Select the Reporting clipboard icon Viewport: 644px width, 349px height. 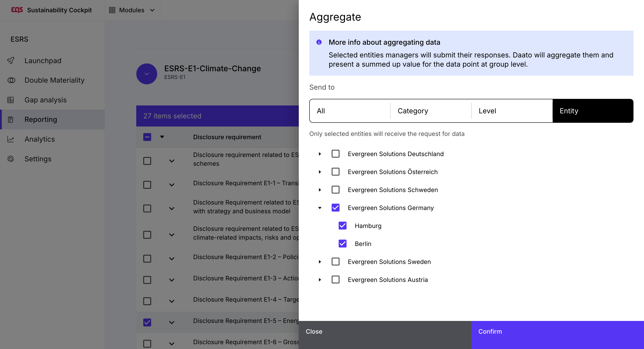point(11,120)
